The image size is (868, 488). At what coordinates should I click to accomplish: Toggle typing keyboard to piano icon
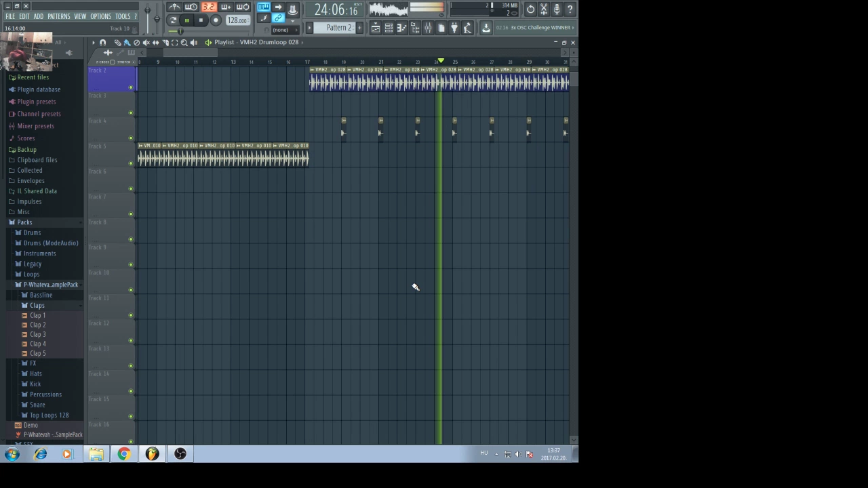(x=263, y=7)
